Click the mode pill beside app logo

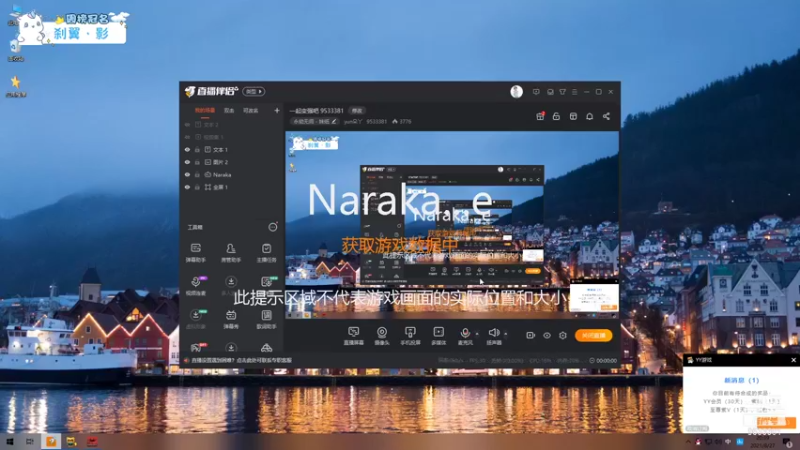point(253,91)
